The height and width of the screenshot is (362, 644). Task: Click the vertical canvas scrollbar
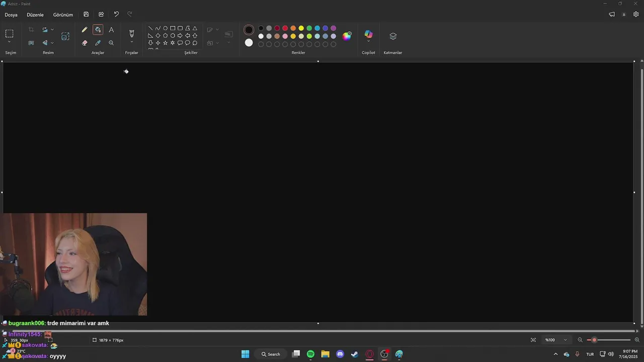pos(641,196)
